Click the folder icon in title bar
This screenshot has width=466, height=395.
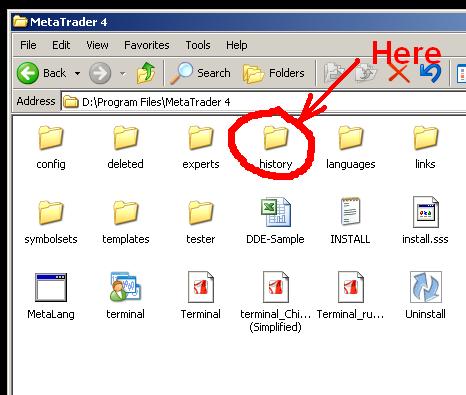(20, 22)
